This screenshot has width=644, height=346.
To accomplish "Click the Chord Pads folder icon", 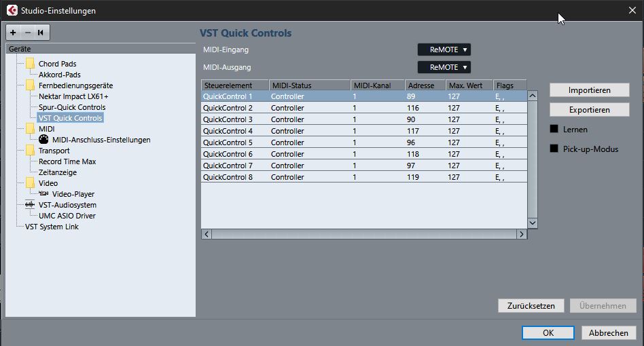I will 30,64.
